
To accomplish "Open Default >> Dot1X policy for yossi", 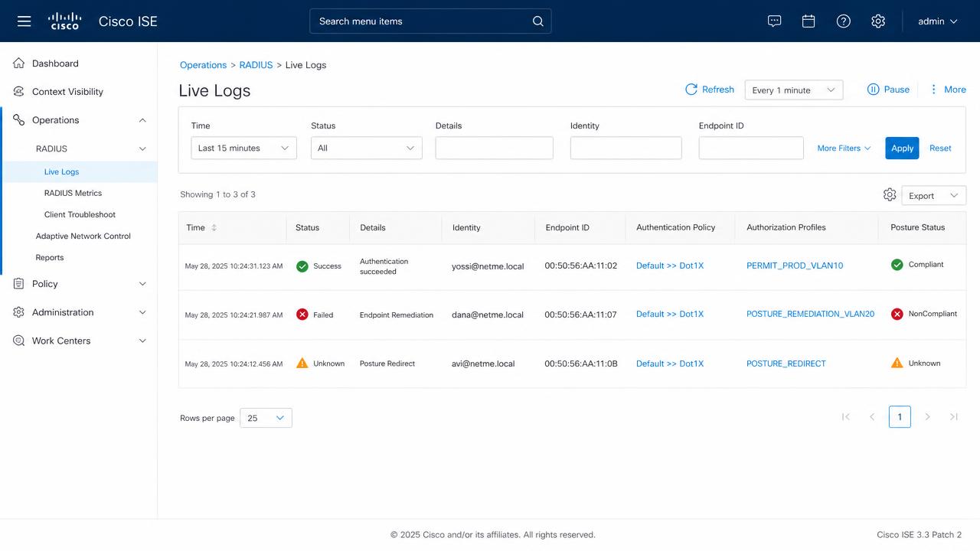I will [670, 266].
